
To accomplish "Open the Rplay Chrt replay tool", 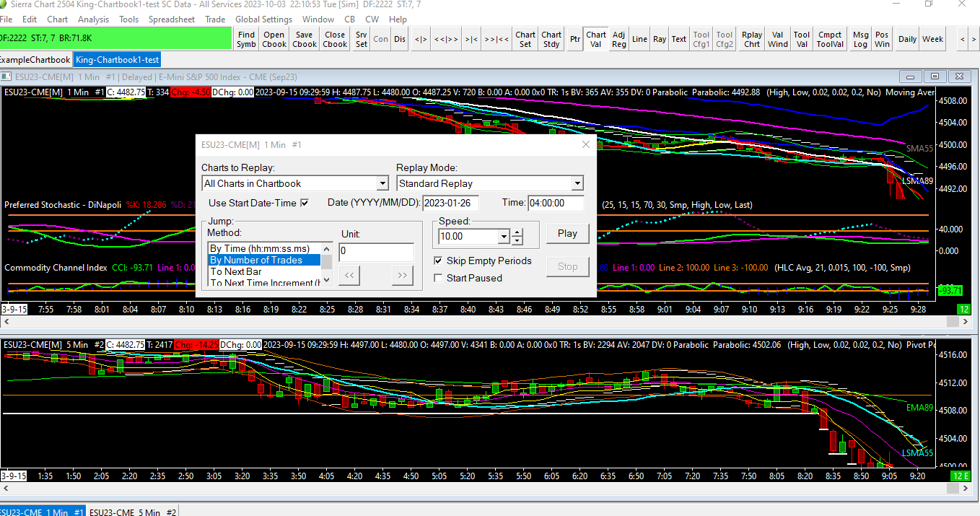I will (x=752, y=39).
